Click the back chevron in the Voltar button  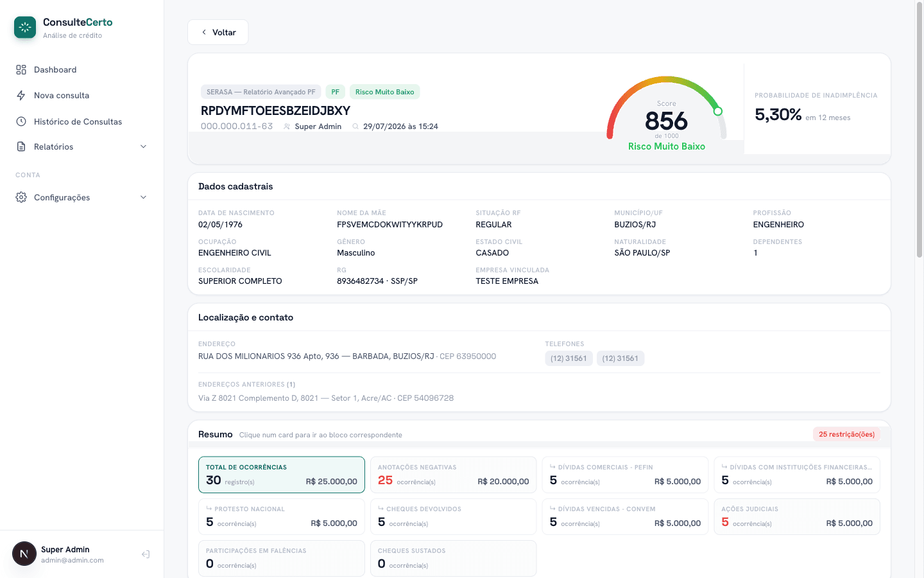204,32
